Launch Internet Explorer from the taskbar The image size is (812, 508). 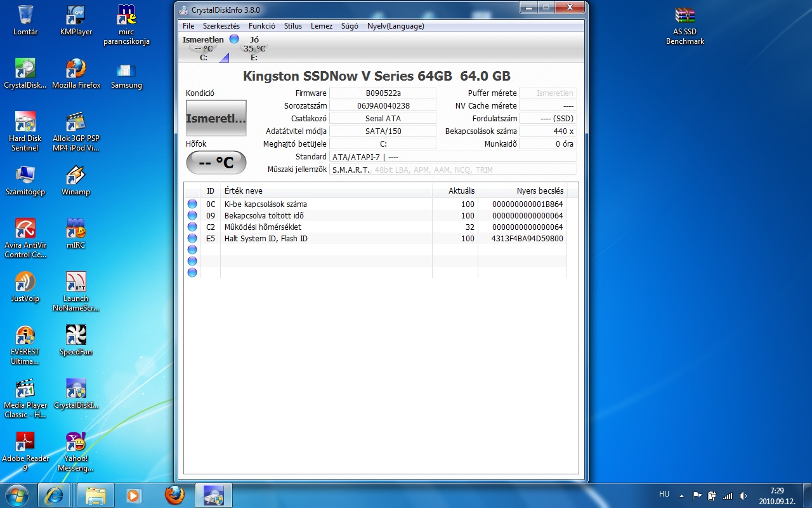[53, 495]
